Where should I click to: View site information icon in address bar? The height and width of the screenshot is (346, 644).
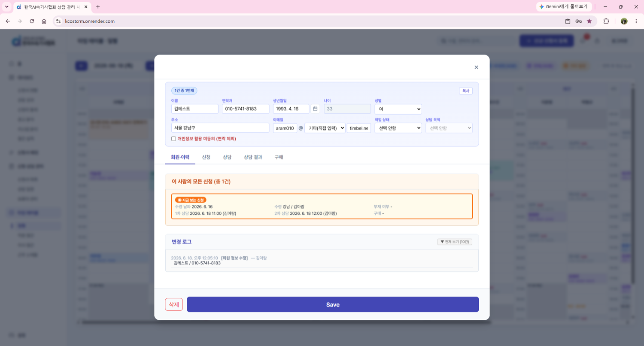(x=59, y=21)
